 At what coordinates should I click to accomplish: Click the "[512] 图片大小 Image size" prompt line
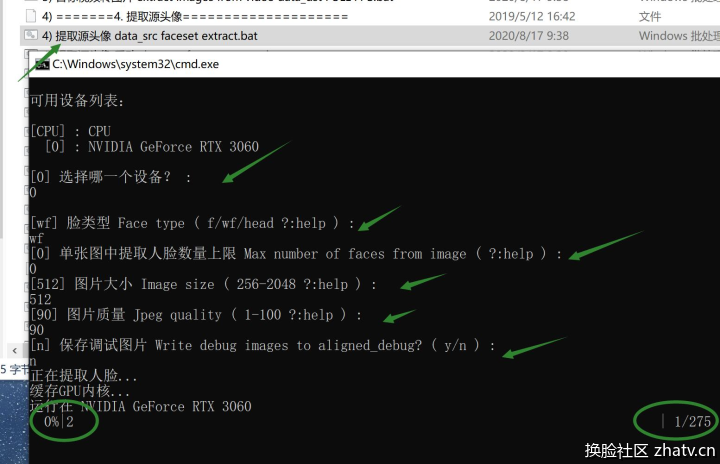click(x=203, y=284)
